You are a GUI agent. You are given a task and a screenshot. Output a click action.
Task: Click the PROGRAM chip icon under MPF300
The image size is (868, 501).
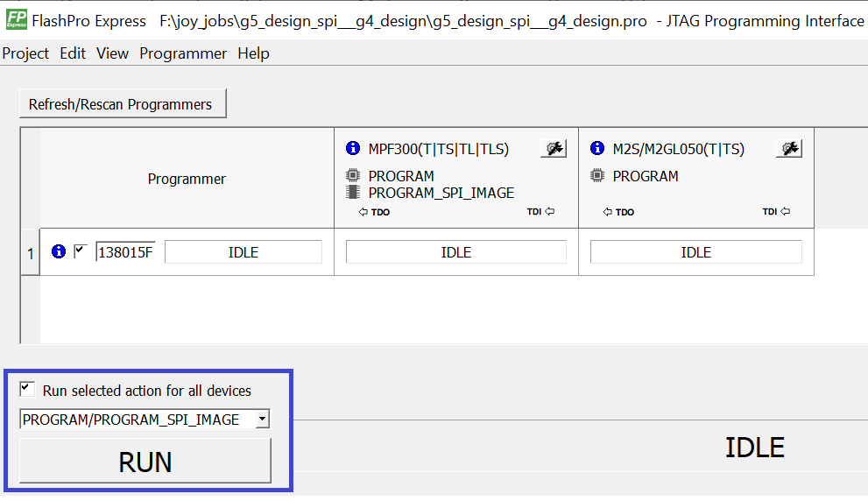click(x=353, y=175)
